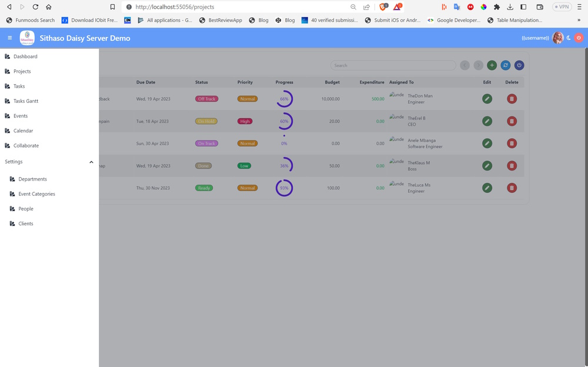The image size is (588, 367).
Task: Toggle the VPN button in the browser
Action: pyautogui.click(x=562, y=6)
